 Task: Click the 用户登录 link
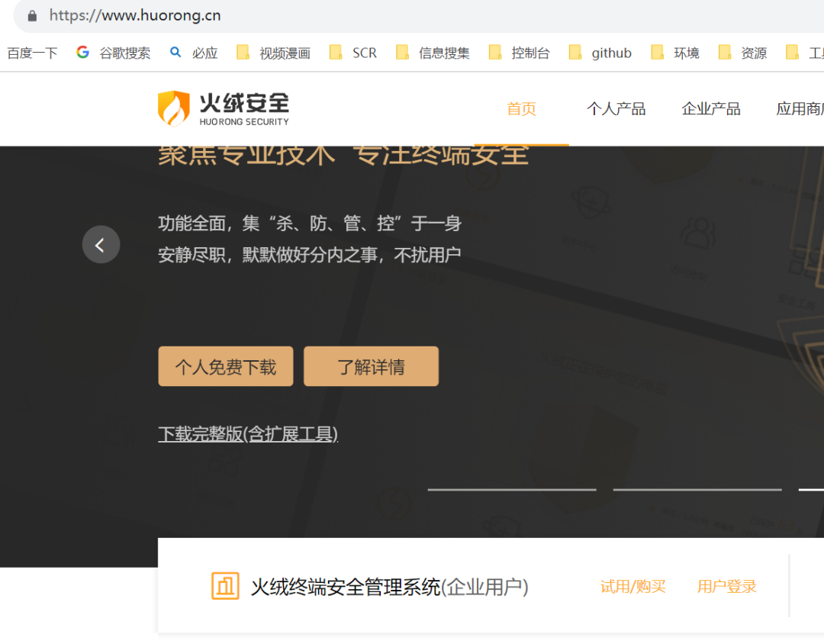click(726, 585)
